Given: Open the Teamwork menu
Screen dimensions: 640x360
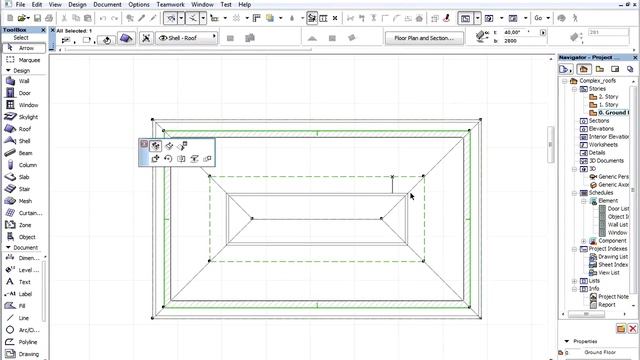Looking at the screenshot, I should [x=171, y=4].
